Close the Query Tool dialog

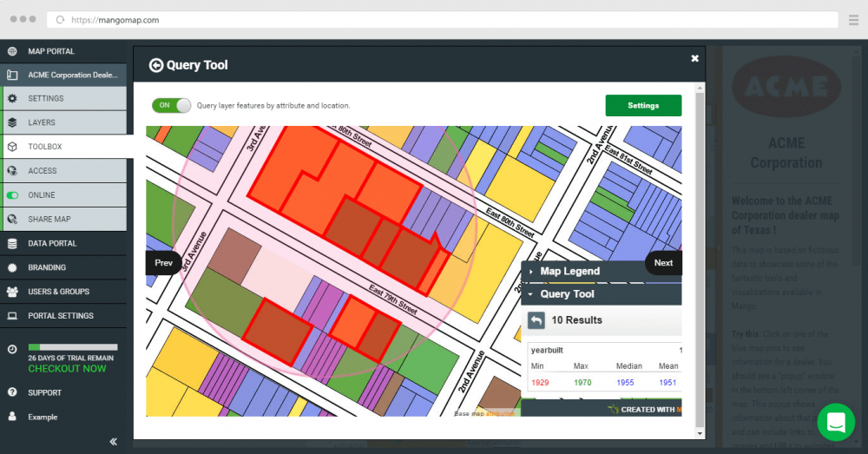pyautogui.click(x=694, y=58)
